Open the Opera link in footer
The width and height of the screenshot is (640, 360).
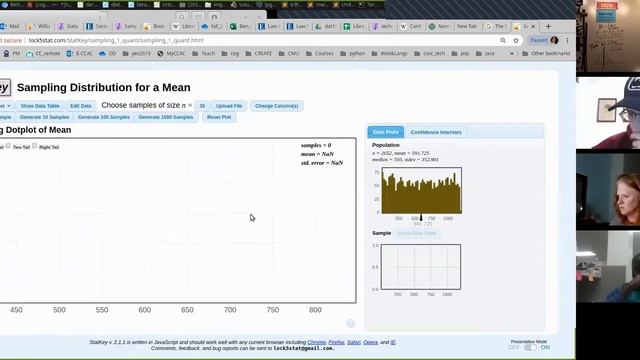click(x=370, y=342)
